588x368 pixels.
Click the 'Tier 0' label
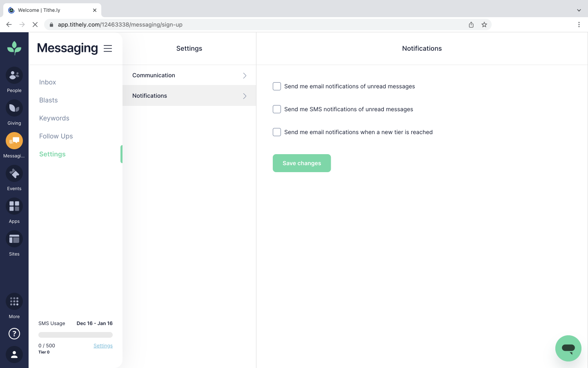pyautogui.click(x=44, y=352)
